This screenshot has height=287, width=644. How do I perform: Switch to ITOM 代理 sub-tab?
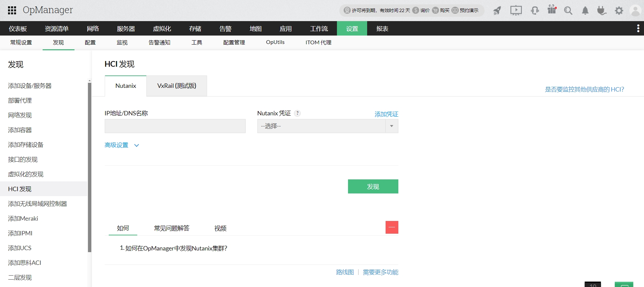(318, 43)
